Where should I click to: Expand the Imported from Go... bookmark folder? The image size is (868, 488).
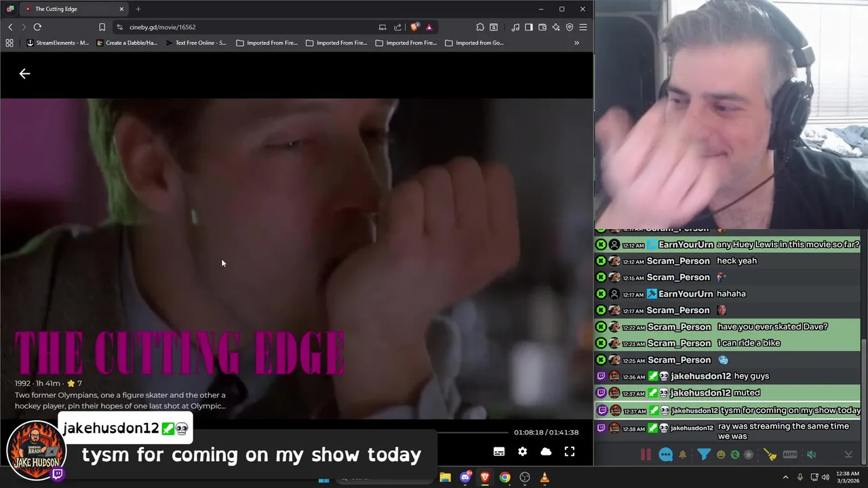pyautogui.click(x=475, y=43)
